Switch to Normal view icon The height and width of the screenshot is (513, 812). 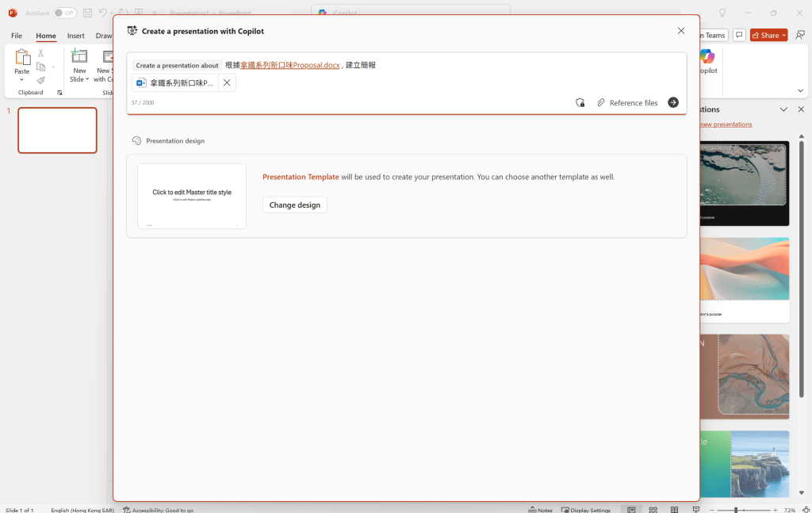coord(631,510)
